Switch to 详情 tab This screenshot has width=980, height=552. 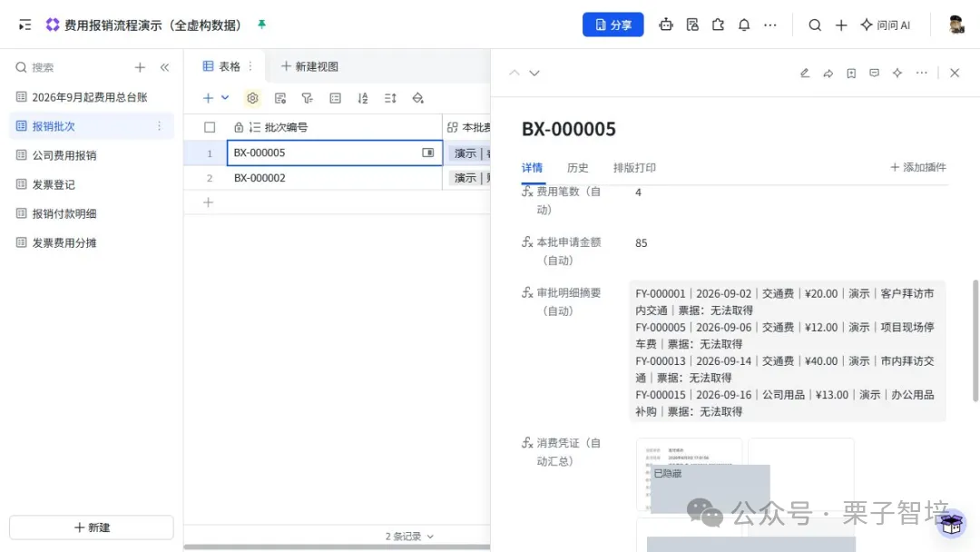pos(532,168)
